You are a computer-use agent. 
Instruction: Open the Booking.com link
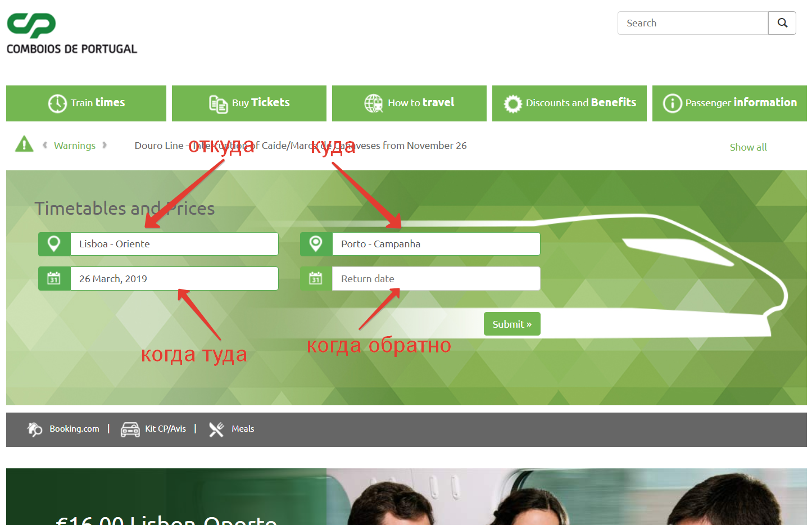coord(74,429)
